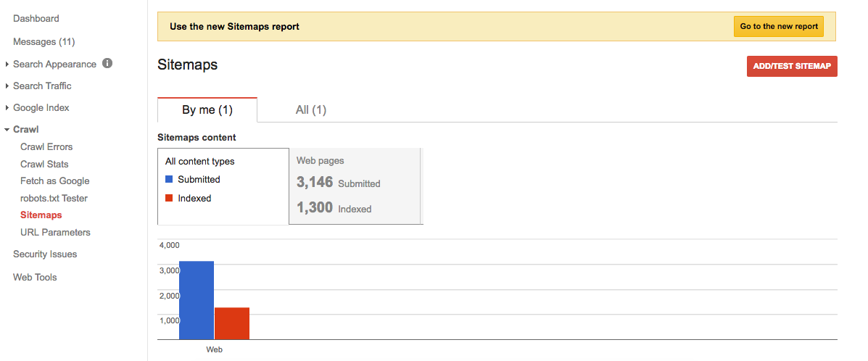Open robots.txt Tester
The height and width of the screenshot is (361, 868).
pos(54,198)
